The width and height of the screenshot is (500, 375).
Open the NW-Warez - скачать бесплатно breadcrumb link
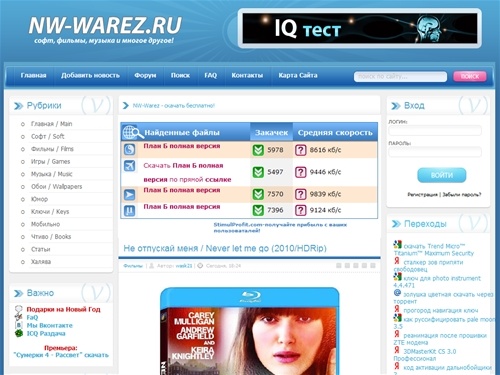click(x=174, y=106)
